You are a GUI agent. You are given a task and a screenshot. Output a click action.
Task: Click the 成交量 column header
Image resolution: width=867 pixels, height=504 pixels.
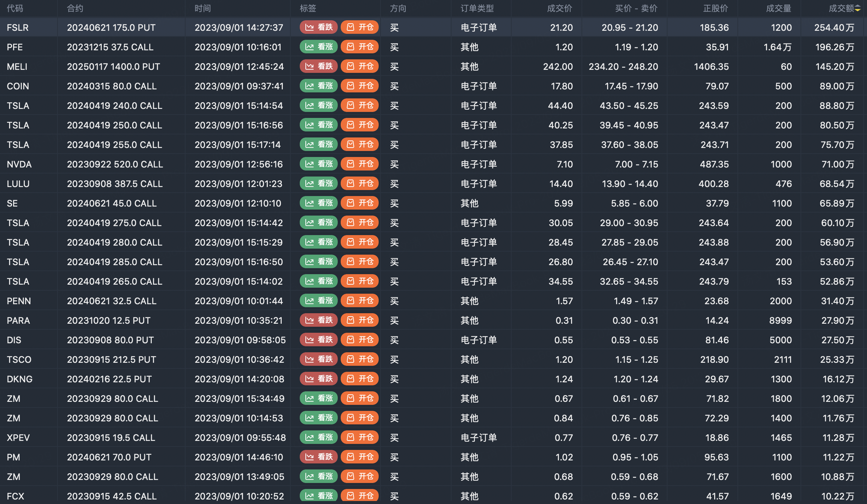click(778, 9)
